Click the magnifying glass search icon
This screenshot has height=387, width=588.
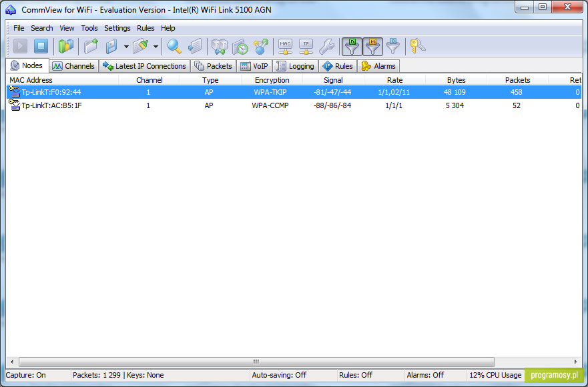coord(174,47)
